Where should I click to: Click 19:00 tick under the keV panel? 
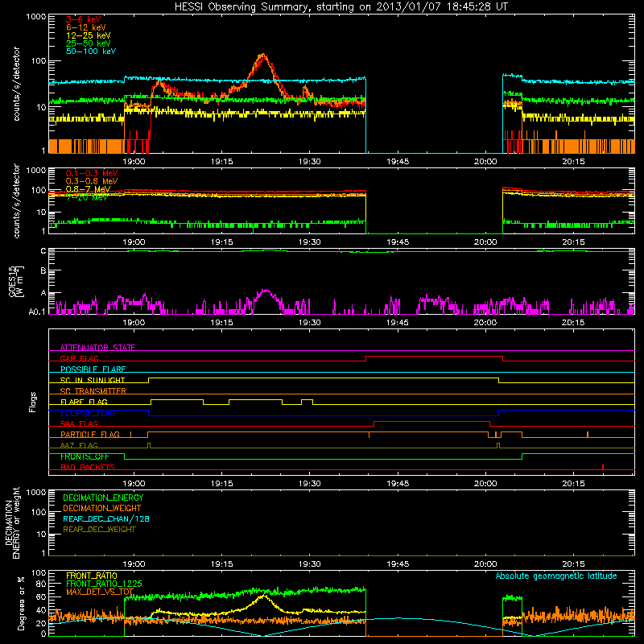coord(134,162)
